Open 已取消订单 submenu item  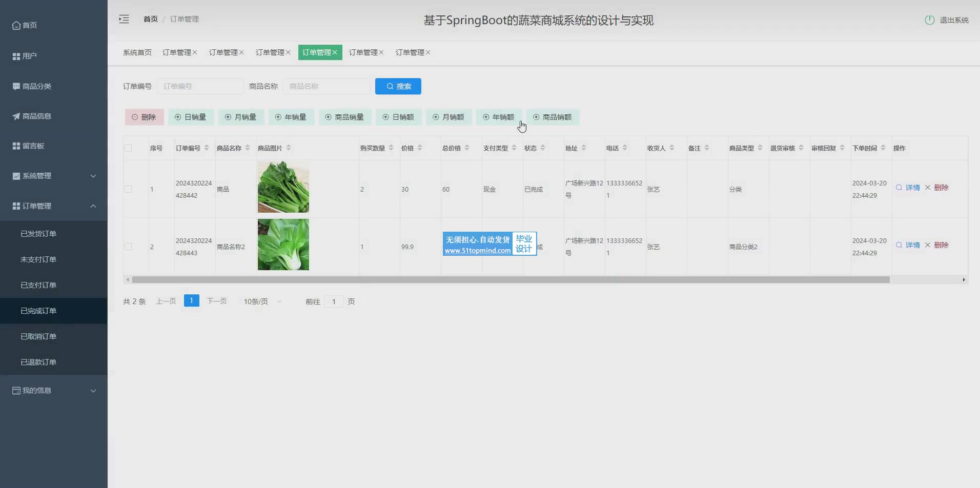(54, 336)
